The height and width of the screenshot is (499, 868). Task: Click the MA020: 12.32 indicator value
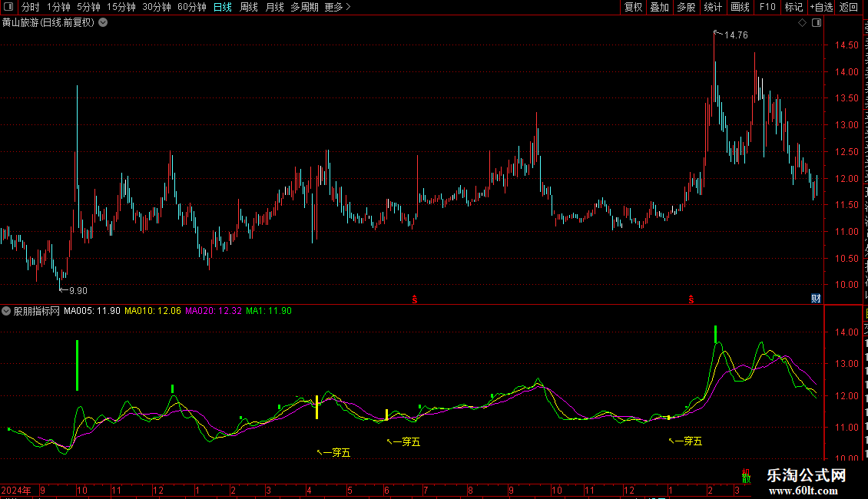pyautogui.click(x=214, y=311)
